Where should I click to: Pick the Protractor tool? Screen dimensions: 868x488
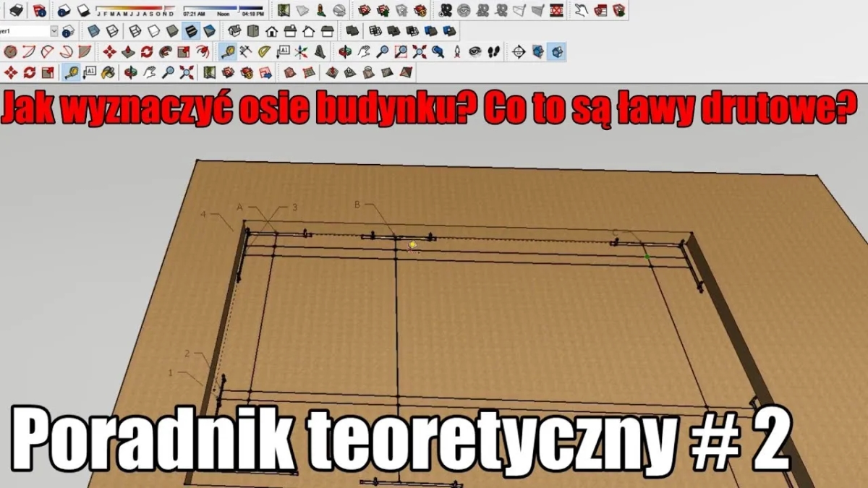(264, 52)
